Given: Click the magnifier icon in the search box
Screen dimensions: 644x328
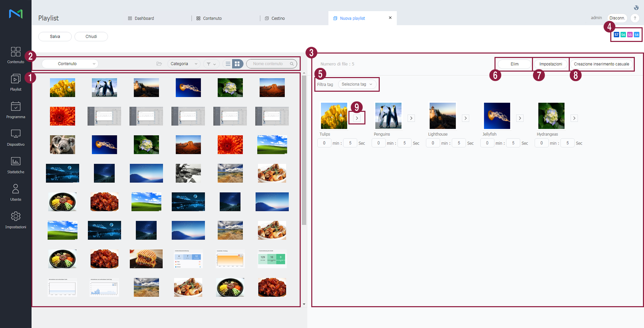Looking at the screenshot, I should [x=292, y=64].
